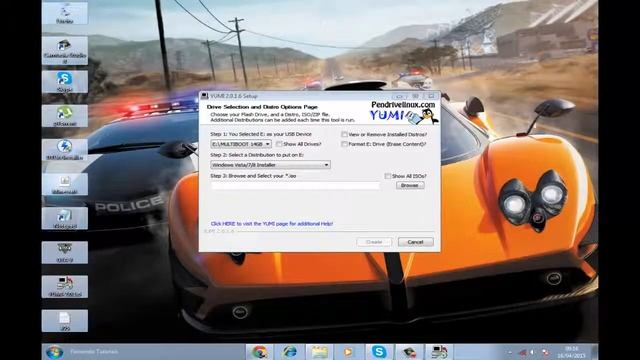
Task: Launch Google Chrome from the taskbar
Action: point(260,352)
